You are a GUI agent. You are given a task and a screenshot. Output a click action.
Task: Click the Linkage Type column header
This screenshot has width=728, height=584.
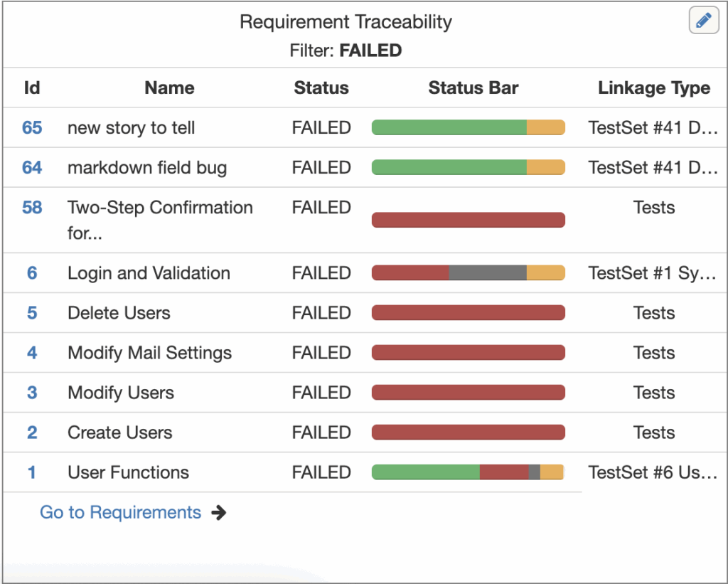[653, 88]
